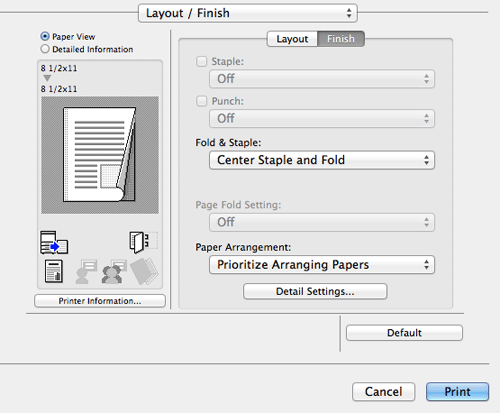Viewport: 500px width, 413px height.
Task: Open the Fold & Staple dropdown
Action: coord(322,160)
